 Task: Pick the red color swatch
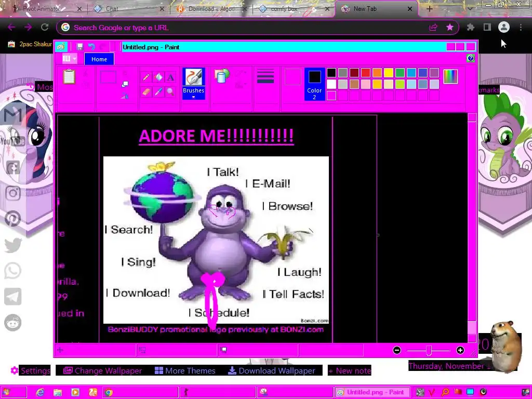coord(366,73)
